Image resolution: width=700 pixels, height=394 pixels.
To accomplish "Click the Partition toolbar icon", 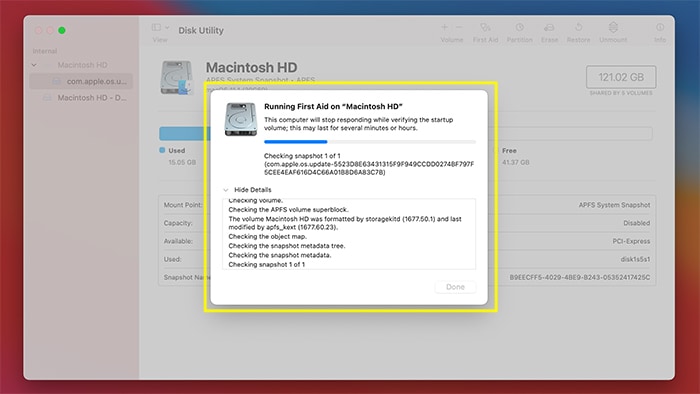I will tap(519, 27).
